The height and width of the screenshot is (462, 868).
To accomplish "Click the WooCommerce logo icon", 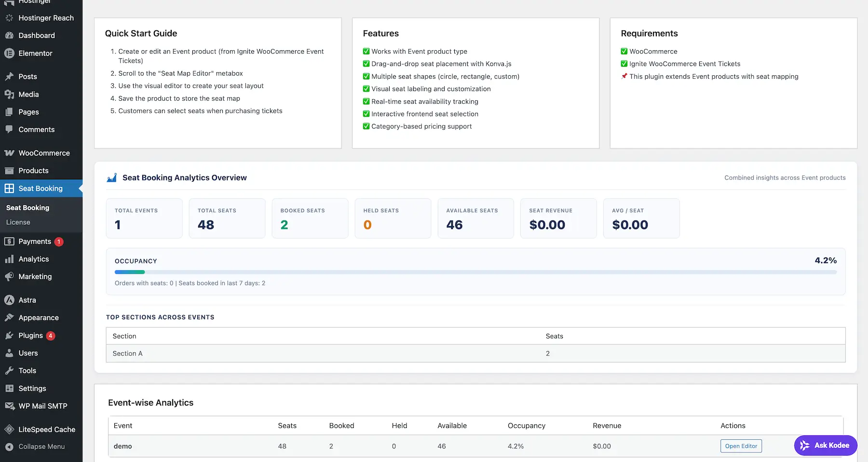I will 9,153.
